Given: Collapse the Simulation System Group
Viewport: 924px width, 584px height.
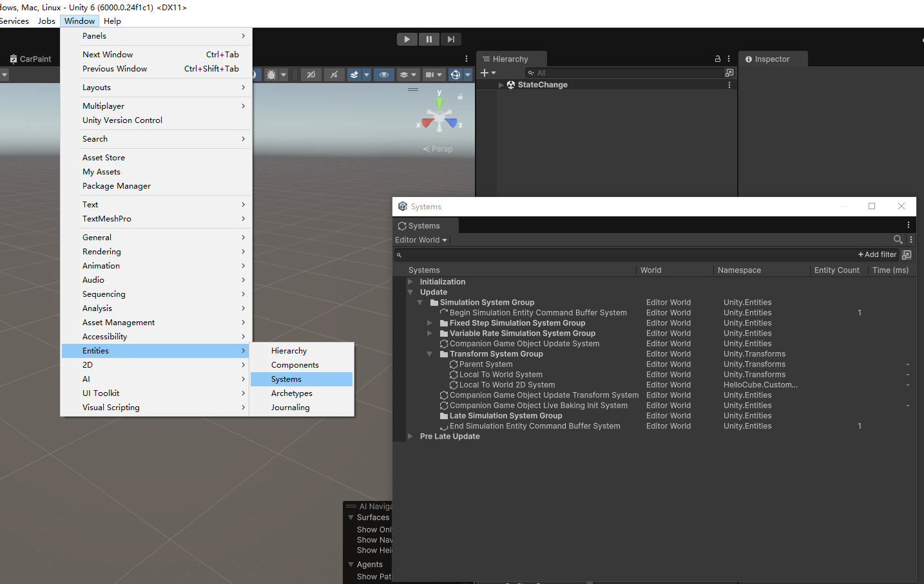Looking at the screenshot, I should tap(420, 303).
